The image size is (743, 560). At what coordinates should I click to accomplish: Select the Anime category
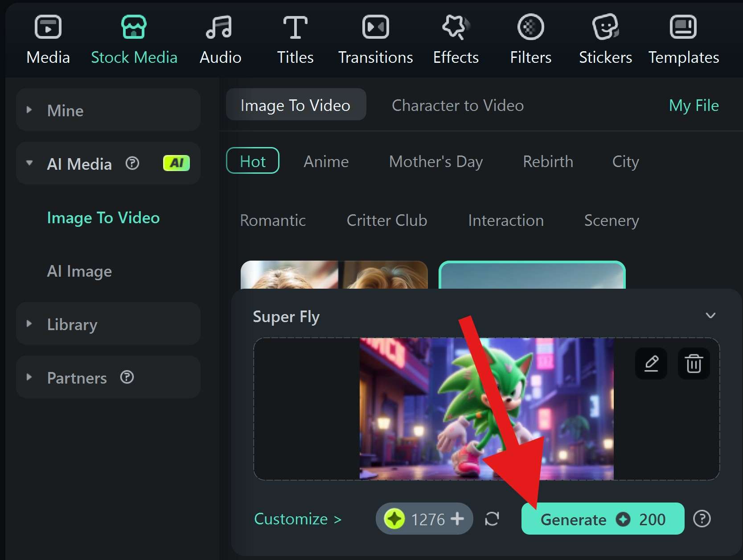point(326,161)
